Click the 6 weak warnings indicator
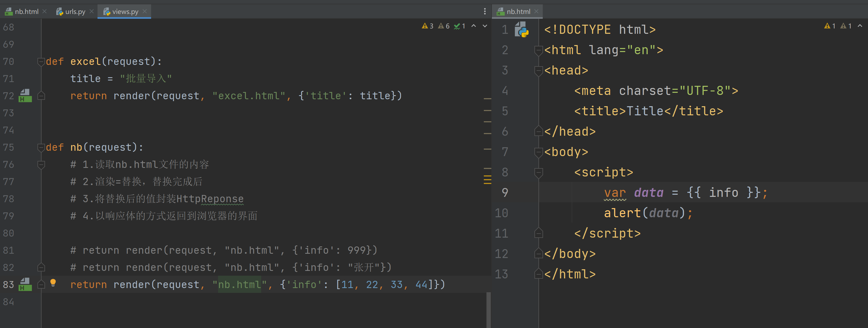The width and height of the screenshot is (868, 328). (444, 26)
